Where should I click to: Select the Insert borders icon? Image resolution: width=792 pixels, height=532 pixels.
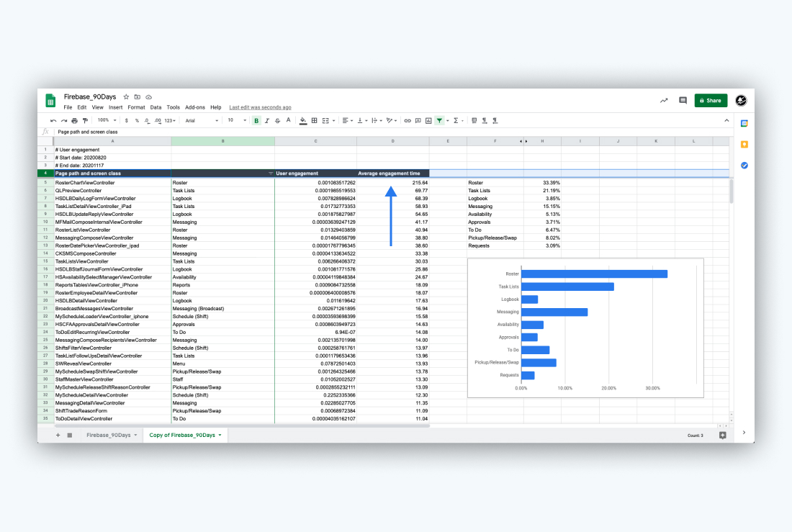click(x=315, y=120)
